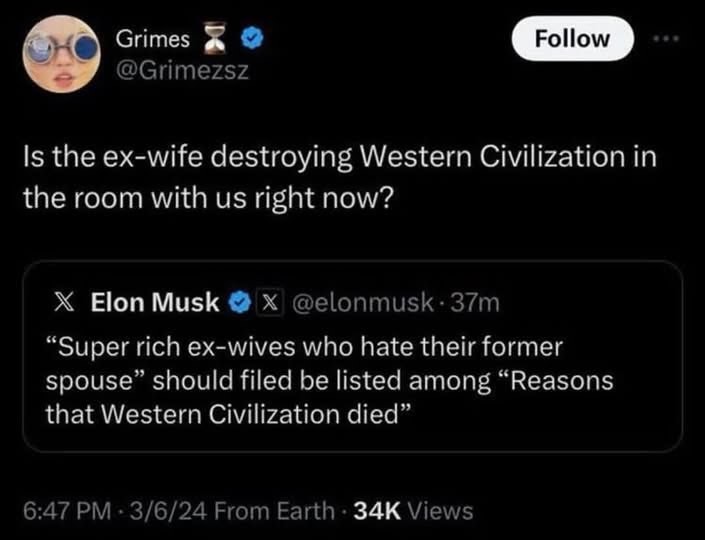Click the Grimes display name
Image resolution: width=705 pixels, height=540 pixels.
click(x=152, y=40)
